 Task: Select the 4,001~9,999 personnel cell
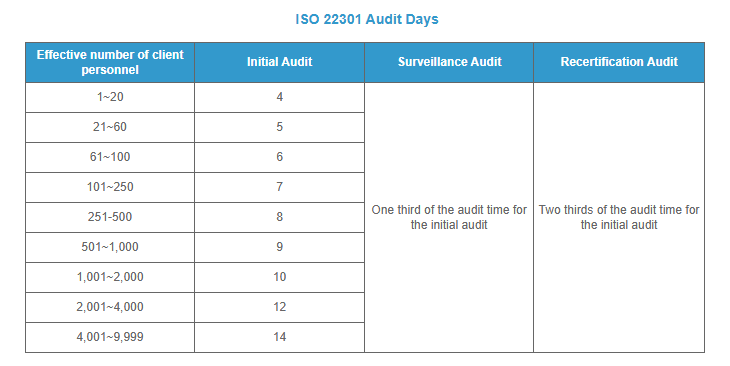pos(110,337)
